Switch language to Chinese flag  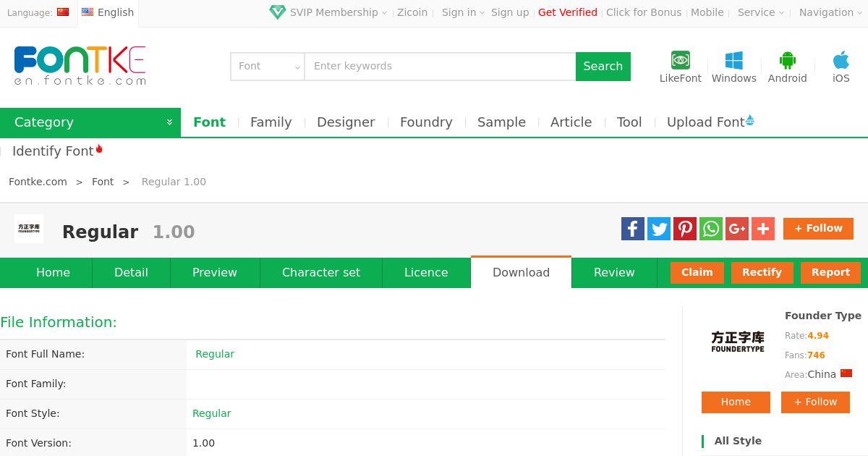click(x=63, y=12)
